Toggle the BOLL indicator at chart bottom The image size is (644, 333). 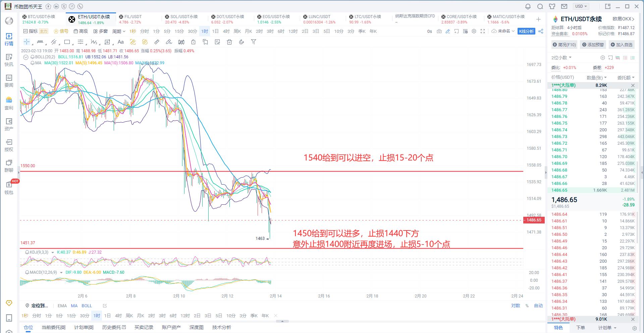click(x=87, y=306)
